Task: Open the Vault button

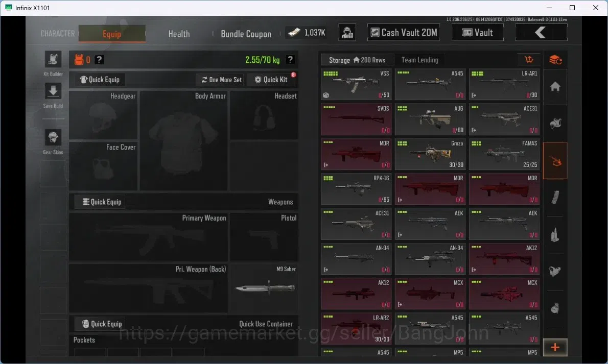Action: pyautogui.click(x=478, y=33)
